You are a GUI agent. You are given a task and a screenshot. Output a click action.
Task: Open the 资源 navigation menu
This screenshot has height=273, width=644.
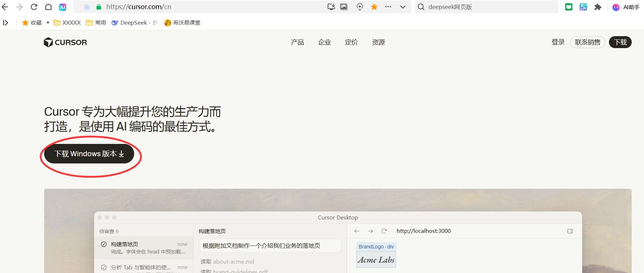point(378,42)
